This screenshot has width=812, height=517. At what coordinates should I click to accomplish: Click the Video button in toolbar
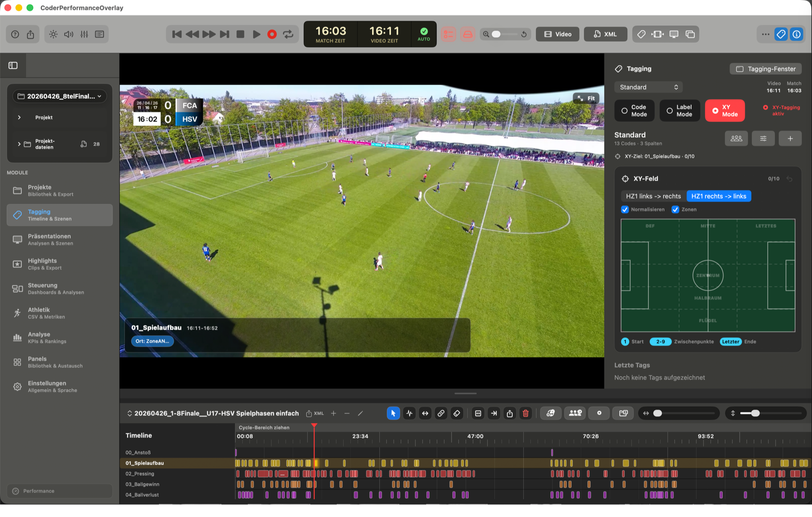tap(558, 34)
